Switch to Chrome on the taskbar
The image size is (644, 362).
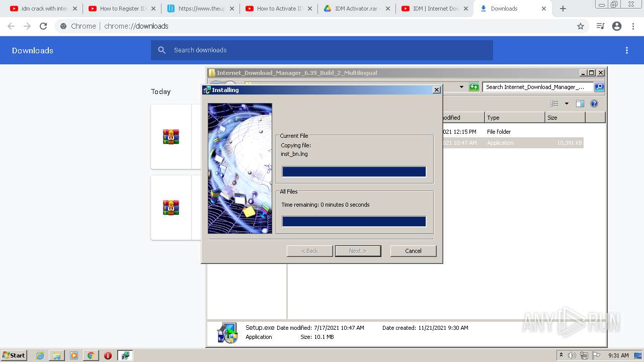coord(91,355)
